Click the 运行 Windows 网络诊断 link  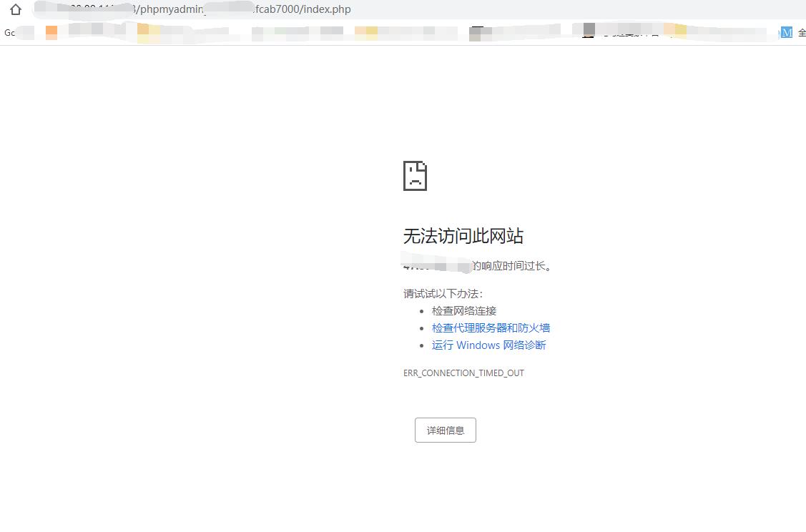(x=488, y=345)
